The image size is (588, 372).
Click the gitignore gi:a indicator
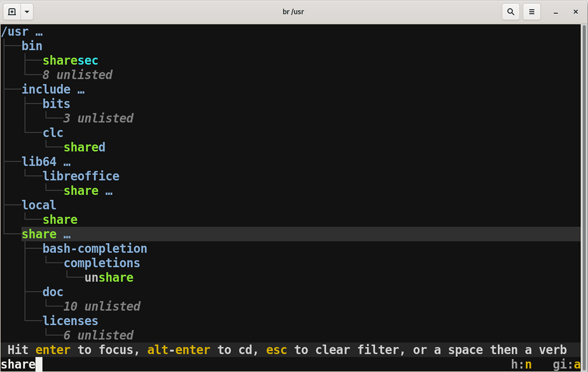[566, 365]
